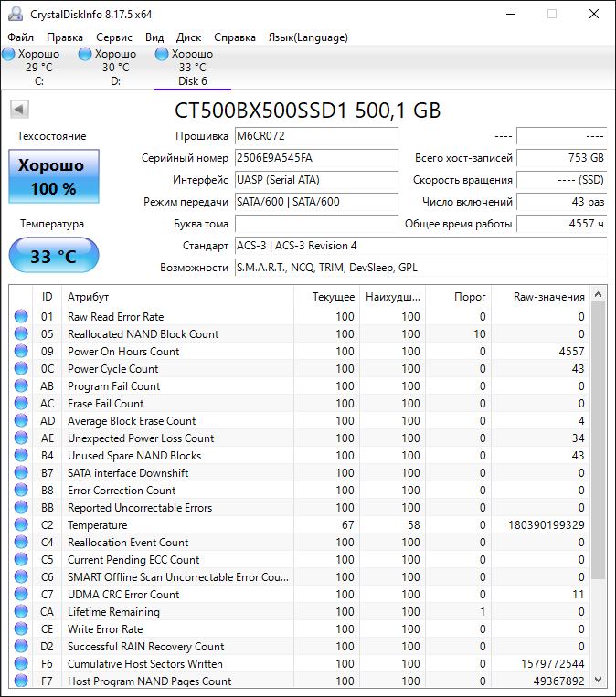The width and height of the screenshot is (616, 697).
Task: Click the total host writes value 753 GB
Action: pos(562,158)
